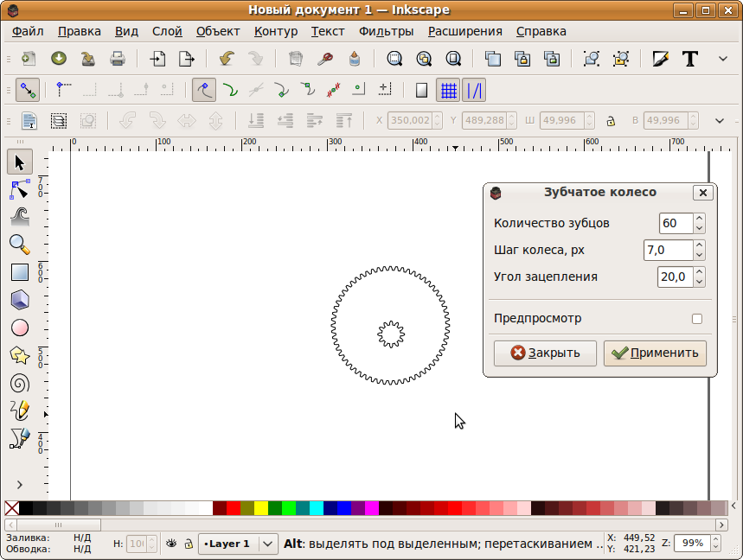Open the Файл menu
743x560 pixels.
[28, 31]
